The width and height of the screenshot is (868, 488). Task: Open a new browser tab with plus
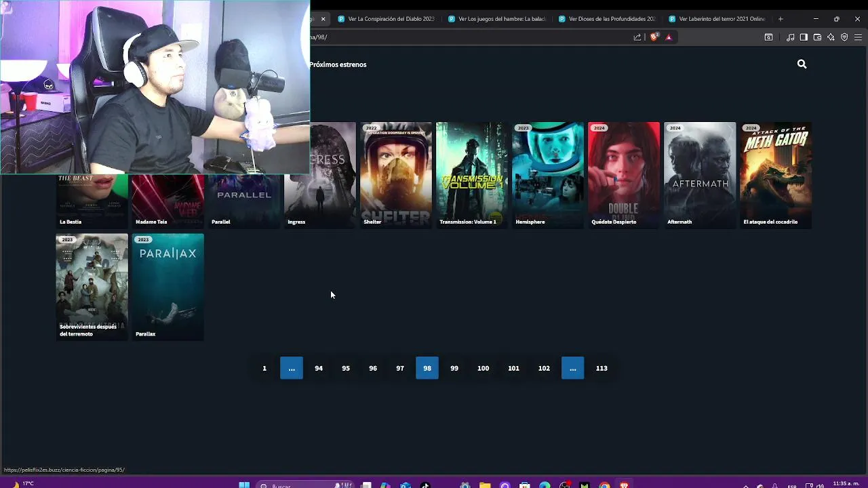pyautogui.click(x=781, y=19)
